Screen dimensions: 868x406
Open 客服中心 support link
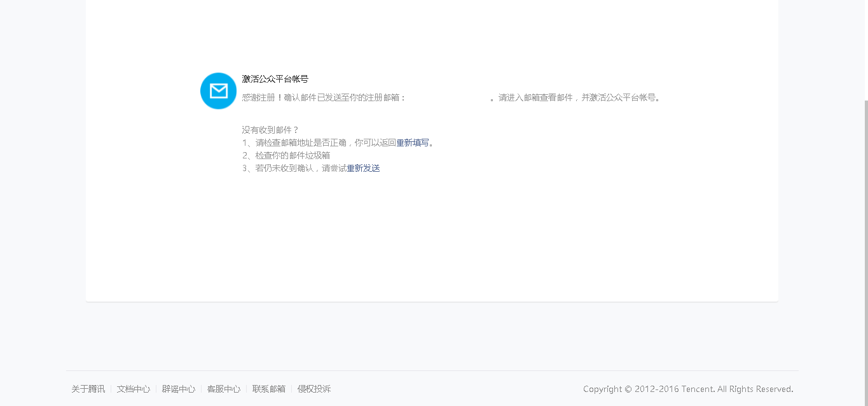[223, 389]
